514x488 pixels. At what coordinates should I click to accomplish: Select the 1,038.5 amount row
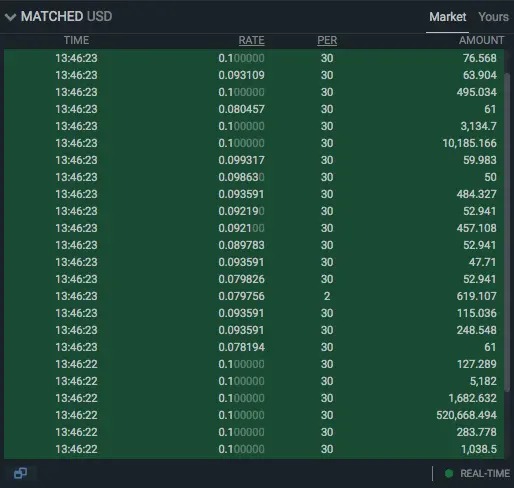coord(254,449)
